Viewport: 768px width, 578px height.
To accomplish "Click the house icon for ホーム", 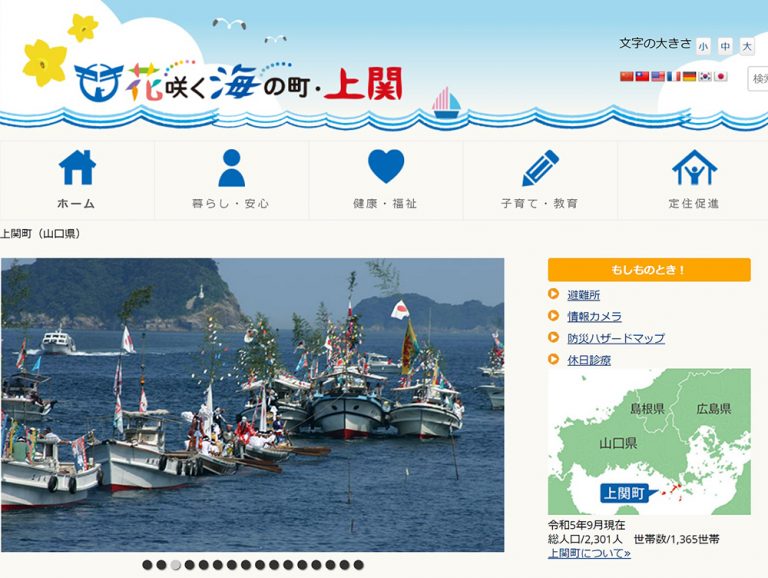I will point(77,167).
